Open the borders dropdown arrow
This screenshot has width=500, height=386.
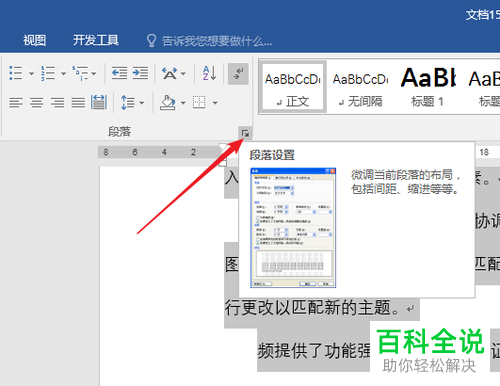215,103
